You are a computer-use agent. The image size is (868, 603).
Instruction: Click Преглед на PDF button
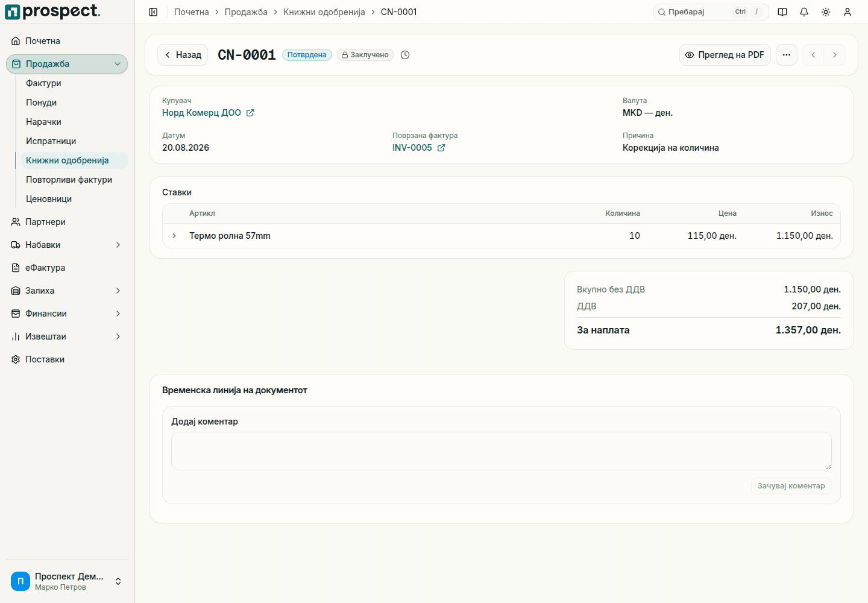[725, 55]
